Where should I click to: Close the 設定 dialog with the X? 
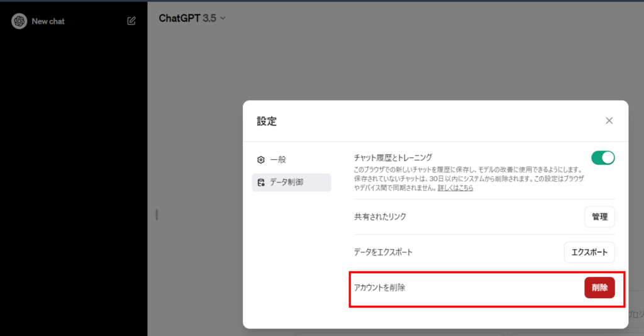coord(609,120)
